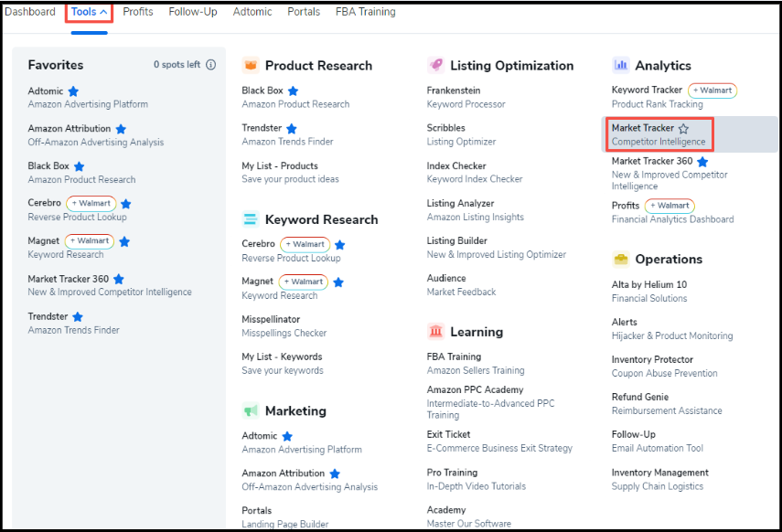The height and width of the screenshot is (532, 782).
Task: Open Refund Genie reimbursement tool
Action: 641,398
